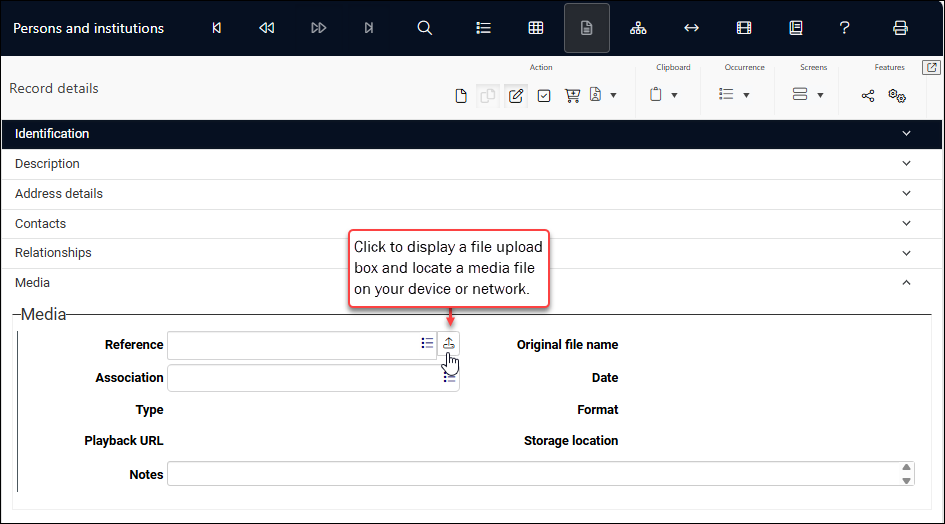Open the settings gears icon under Features
945x524 pixels.
(897, 96)
